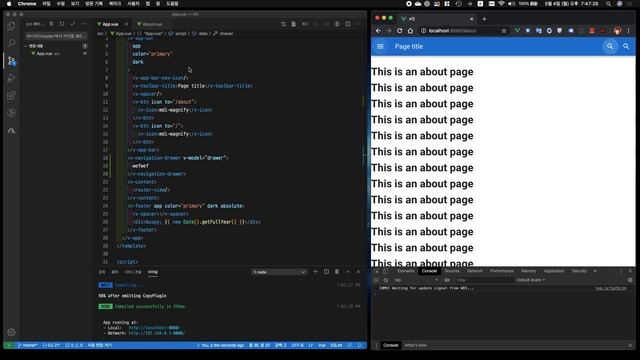640x360 pixels.
Task: Go back in Chrome
Action: pyautogui.click(x=378, y=31)
